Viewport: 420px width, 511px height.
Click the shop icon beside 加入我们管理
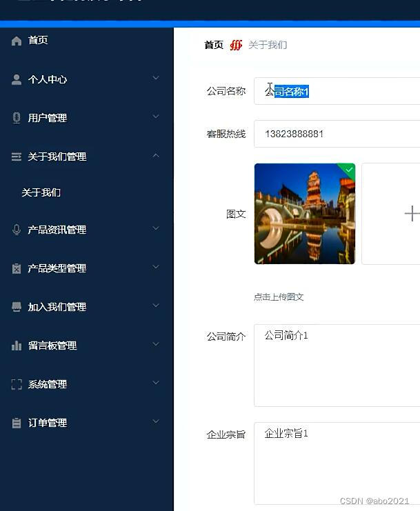pyautogui.click(x=17, y=307)
